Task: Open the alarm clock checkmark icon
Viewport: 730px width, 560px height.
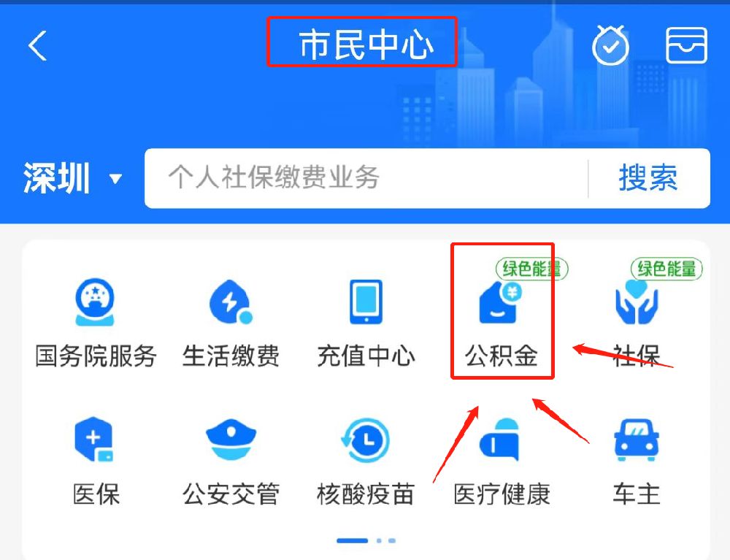Action: pos(610,45)
